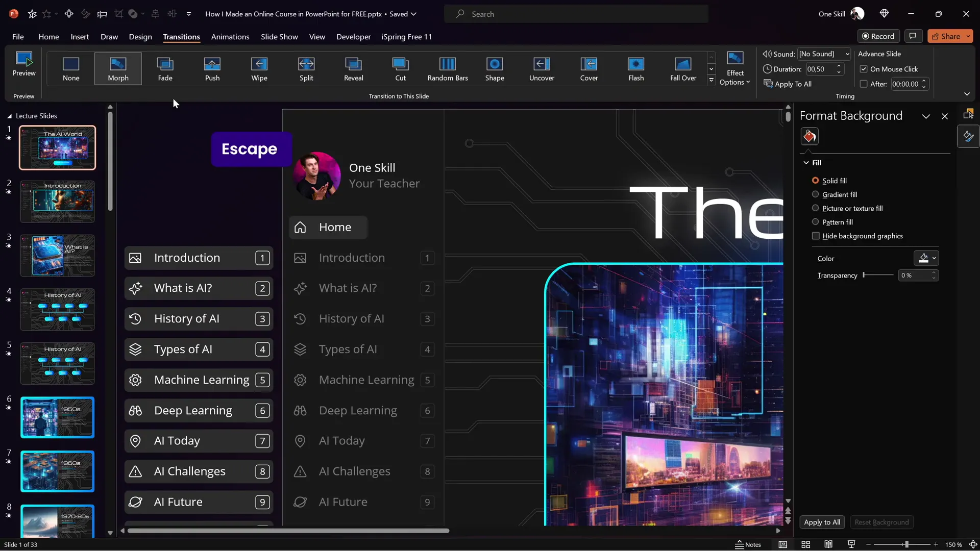Open the background Color picker dropdown
980x551 pixels.
926,258
